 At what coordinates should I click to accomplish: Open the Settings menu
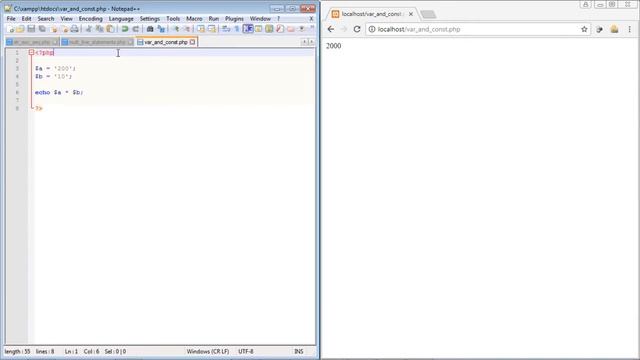(x=150, y=19)
